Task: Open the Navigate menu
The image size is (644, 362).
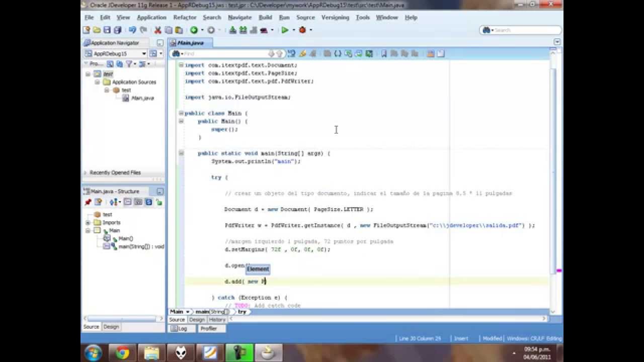Action: coord(239,17)
